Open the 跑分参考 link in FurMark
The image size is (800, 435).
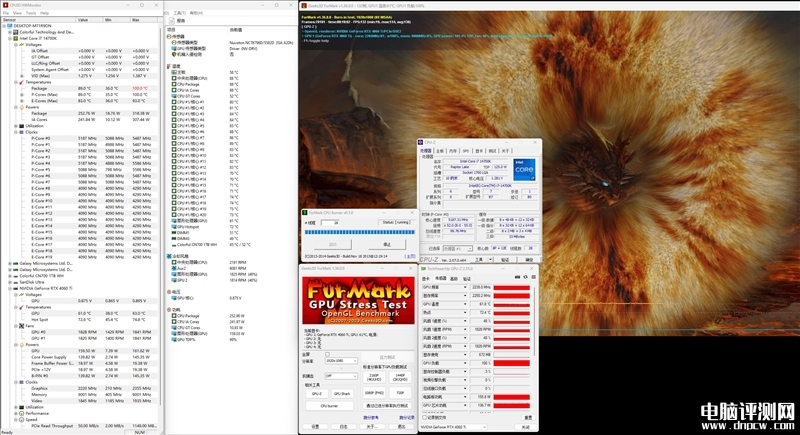(x=371, y=417)
